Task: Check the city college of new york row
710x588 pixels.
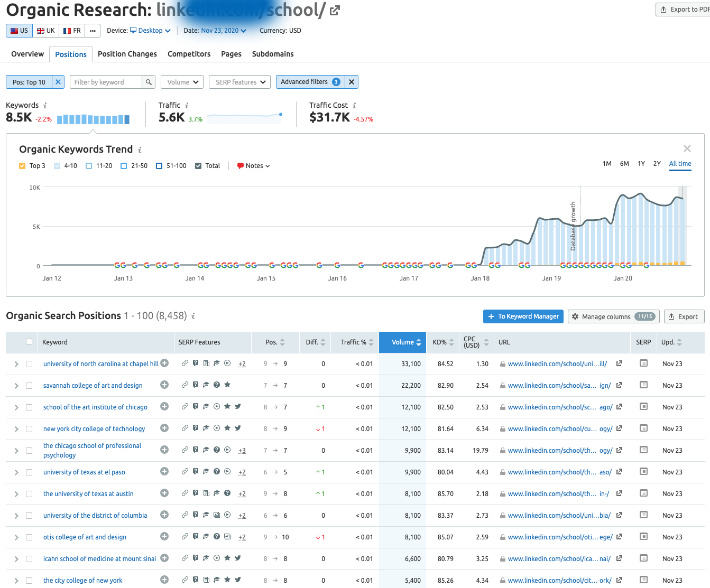Action: pos(29,581)
